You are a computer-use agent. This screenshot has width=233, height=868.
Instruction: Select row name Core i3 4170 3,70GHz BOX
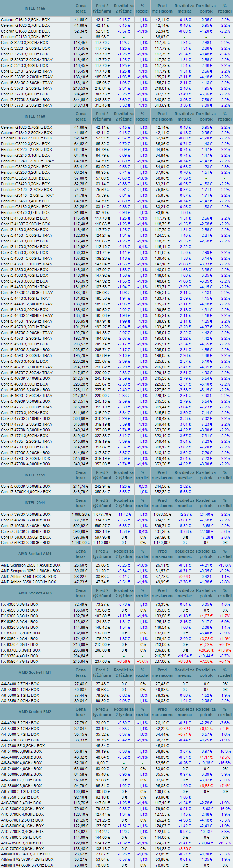tap(24, 247)
